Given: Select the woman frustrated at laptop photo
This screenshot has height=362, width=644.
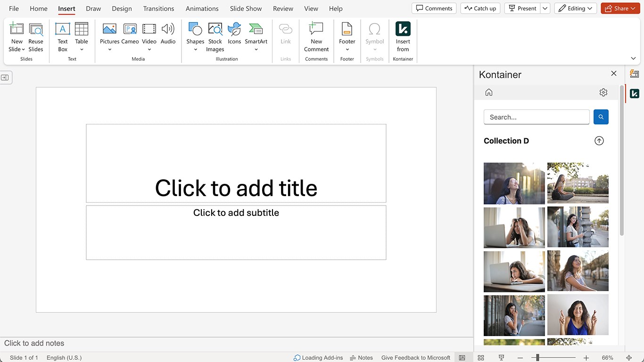Looking at the screenshot, I should (514, 227).
